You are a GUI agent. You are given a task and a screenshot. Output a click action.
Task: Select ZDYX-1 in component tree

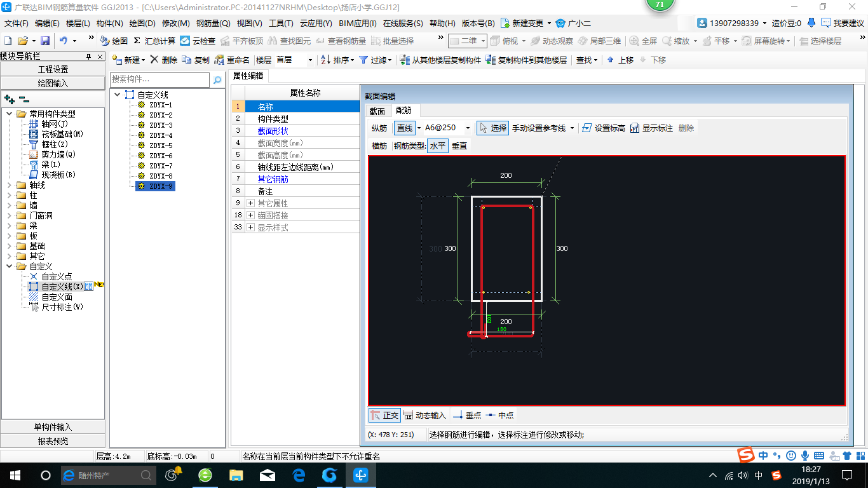click(x=160, y=105)
